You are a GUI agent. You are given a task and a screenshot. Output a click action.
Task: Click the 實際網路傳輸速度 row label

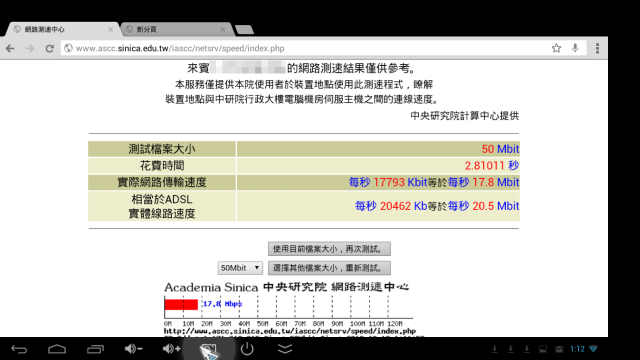(162, 182)
